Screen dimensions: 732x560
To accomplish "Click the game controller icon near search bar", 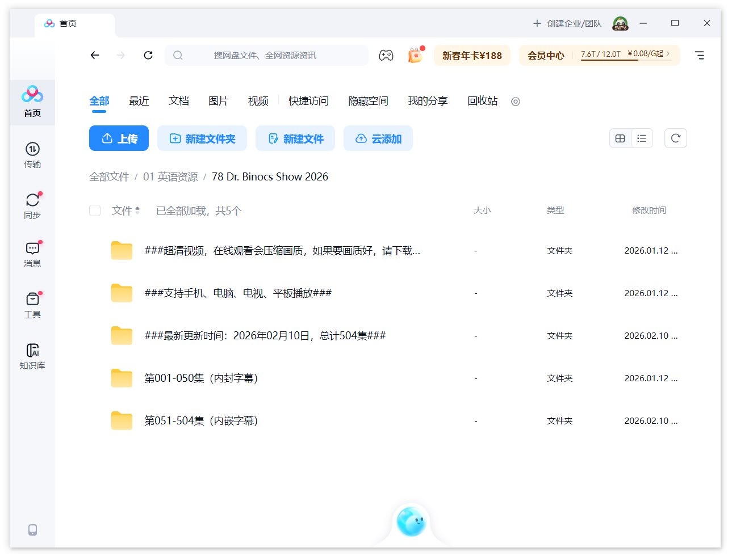I will pos(387,55).
